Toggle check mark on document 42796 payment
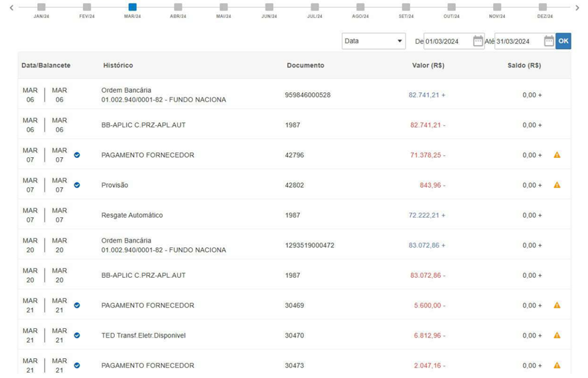The height and width of the screenshot is (378, 588). tap(77, 155)
